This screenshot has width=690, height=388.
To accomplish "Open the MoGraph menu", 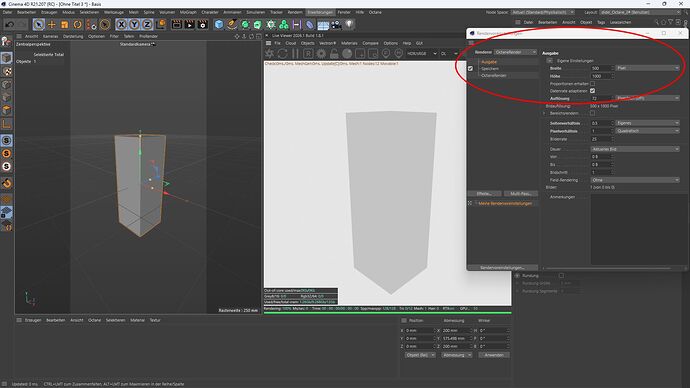I will (x=188, y=12).
